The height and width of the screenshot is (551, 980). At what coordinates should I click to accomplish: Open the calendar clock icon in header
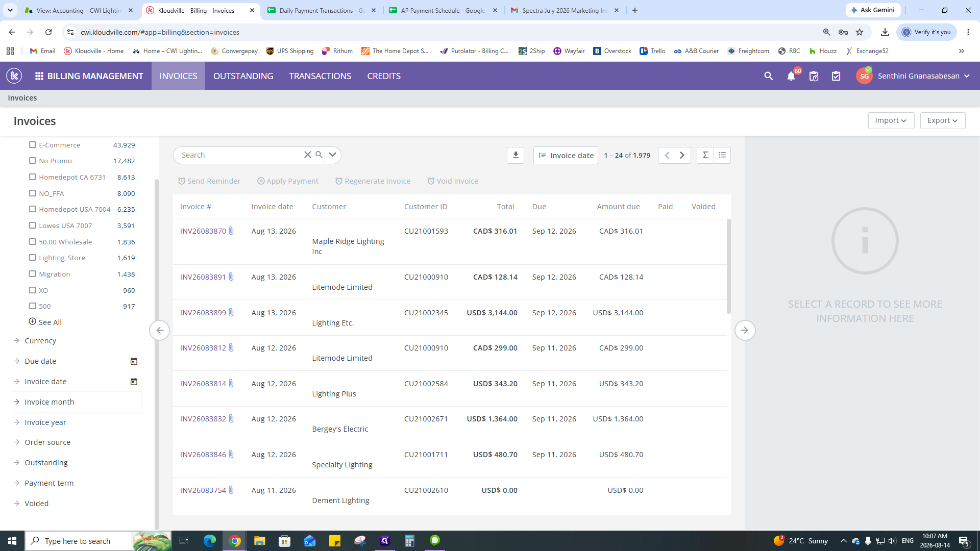(x=814, y=76)
